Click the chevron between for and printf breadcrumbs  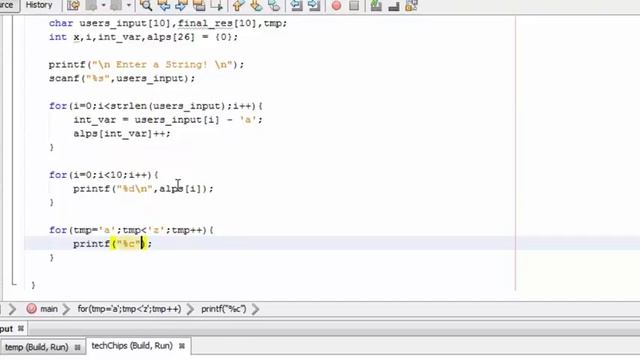(x=191, y=309)
